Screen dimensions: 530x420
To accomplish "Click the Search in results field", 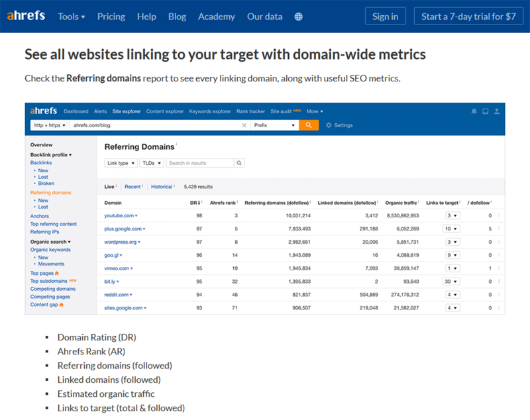I will 200,163.
